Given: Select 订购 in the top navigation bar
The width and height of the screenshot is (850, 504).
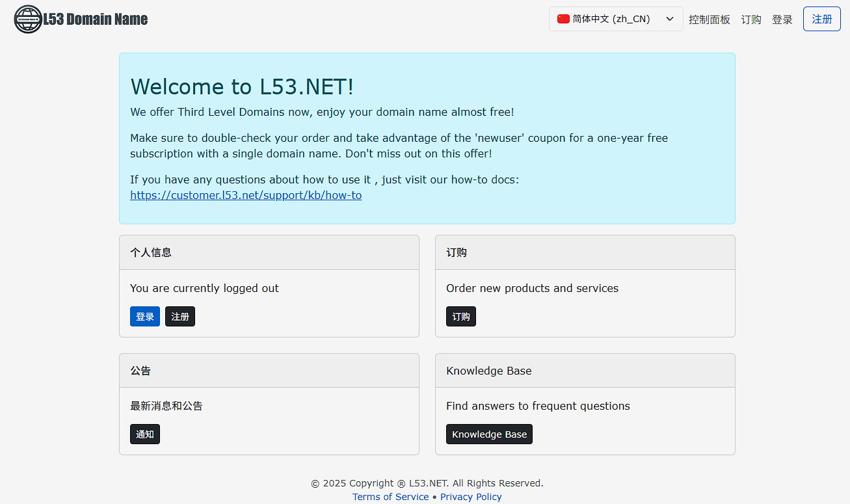Looking at the screenshot, I should 750,20.
